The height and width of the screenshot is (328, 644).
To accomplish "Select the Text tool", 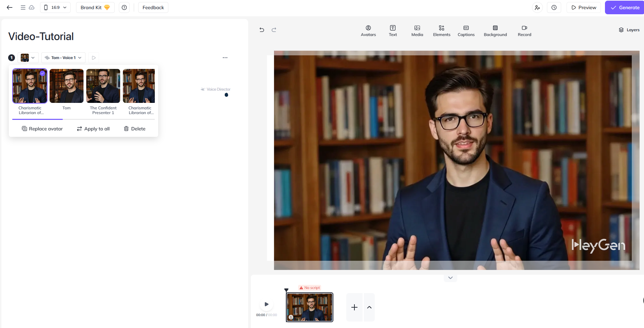I will tap(392, 31).
